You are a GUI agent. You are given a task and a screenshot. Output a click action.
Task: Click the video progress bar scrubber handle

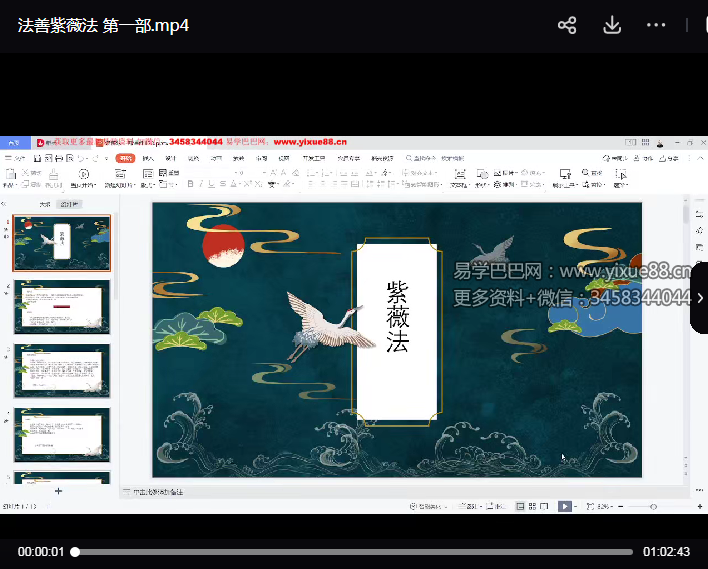click(x=75, y=552)
